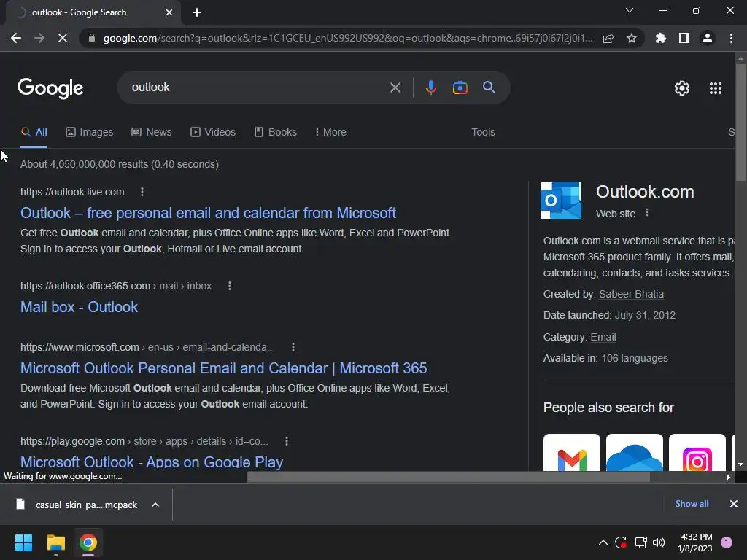Viewport: 747px width, 560px height.
Task: Switch to Images results
Action: (90, 132)
